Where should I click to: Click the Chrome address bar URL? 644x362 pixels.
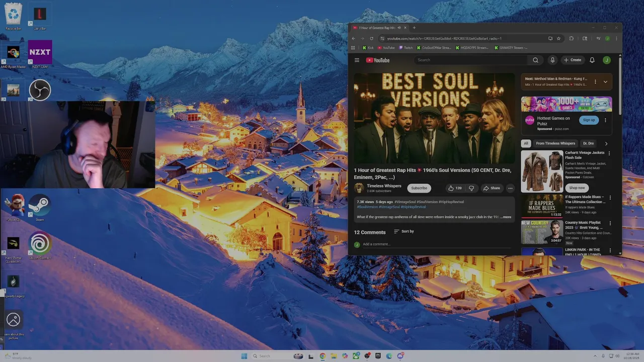coord(444,38)
